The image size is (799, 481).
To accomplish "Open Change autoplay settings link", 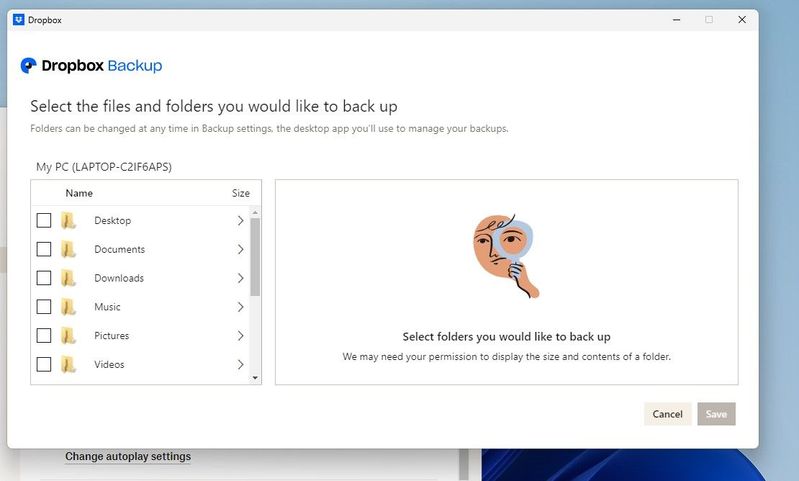I will point(128,457).
